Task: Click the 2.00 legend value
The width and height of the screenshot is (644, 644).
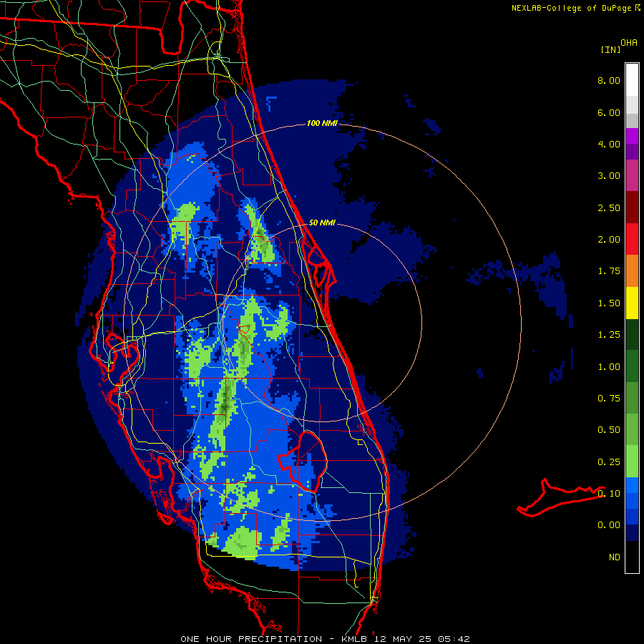Action: (609, 240)
